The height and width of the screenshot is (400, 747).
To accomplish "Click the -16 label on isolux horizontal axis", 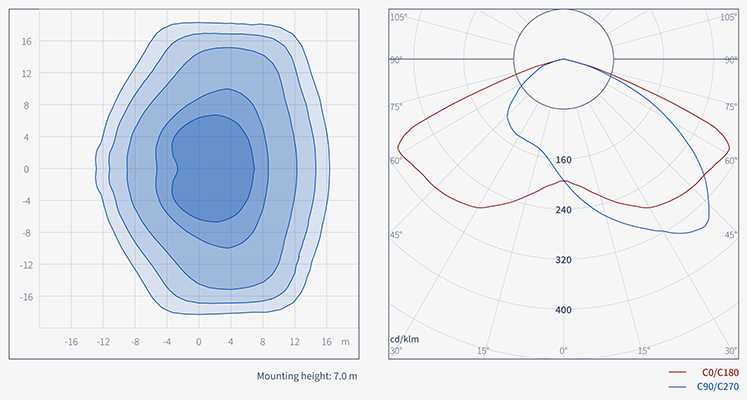I will pos(71,342).
